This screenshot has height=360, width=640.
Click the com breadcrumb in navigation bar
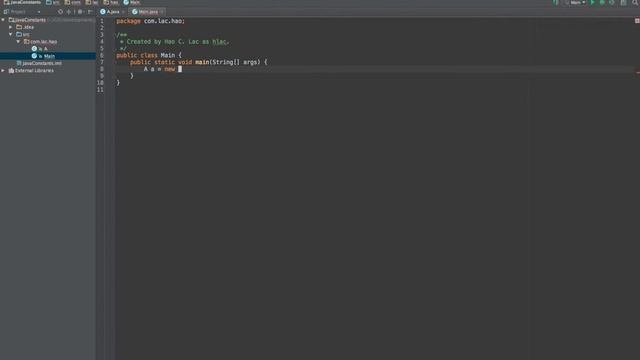[73, 2]
